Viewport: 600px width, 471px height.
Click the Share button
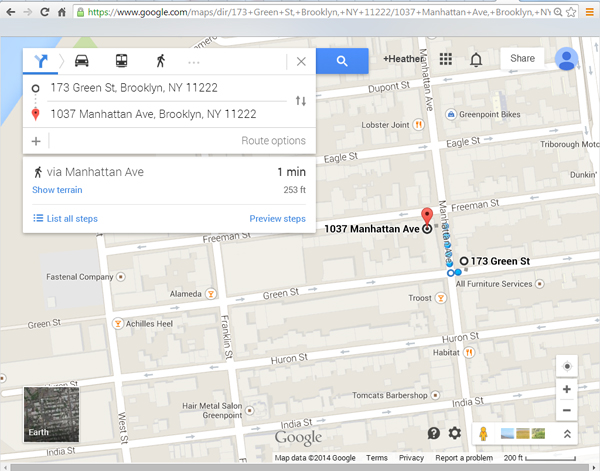522,59
